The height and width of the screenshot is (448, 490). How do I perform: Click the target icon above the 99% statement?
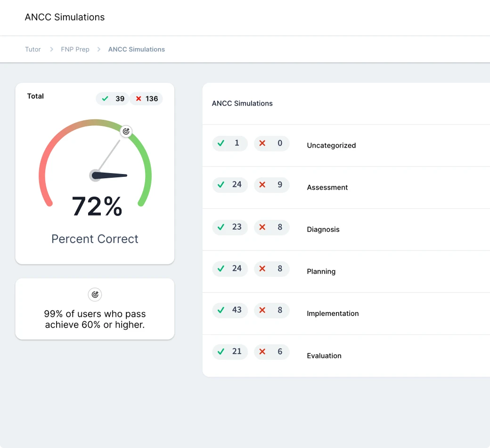tap(95, 295)
